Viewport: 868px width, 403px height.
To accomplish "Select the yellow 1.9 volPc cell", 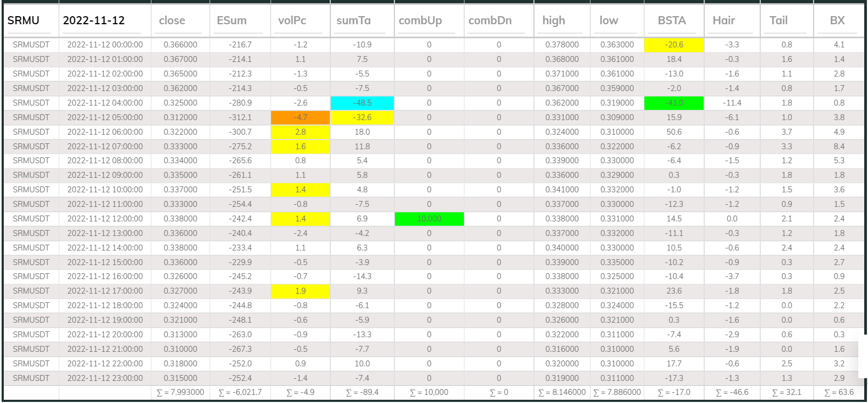I will coord(300,291).
